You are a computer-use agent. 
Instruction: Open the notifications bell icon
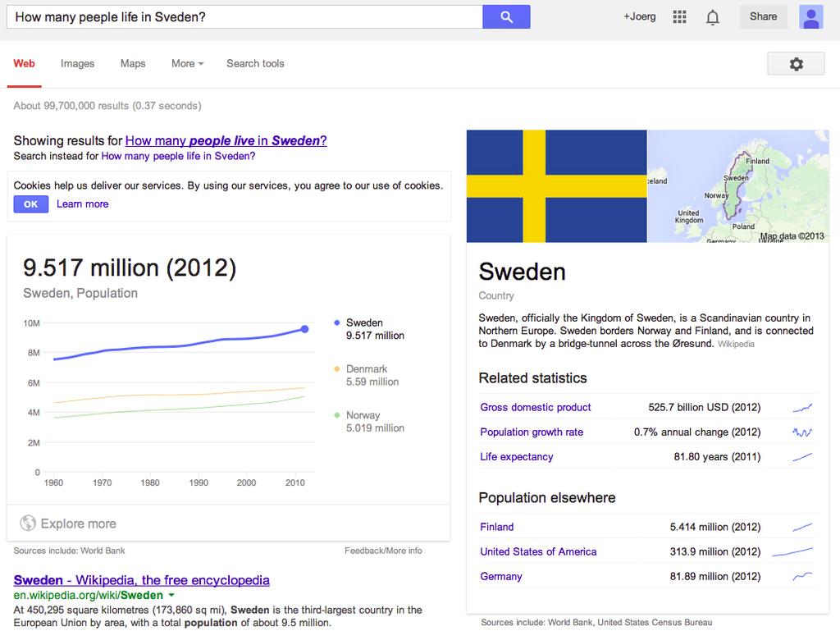point(712,17)
